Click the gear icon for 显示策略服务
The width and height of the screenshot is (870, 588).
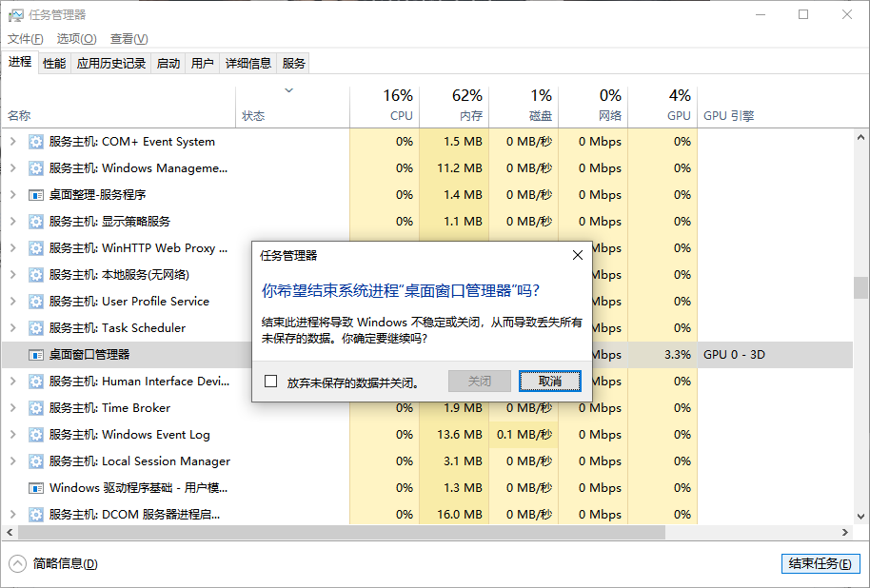[36, 222]
